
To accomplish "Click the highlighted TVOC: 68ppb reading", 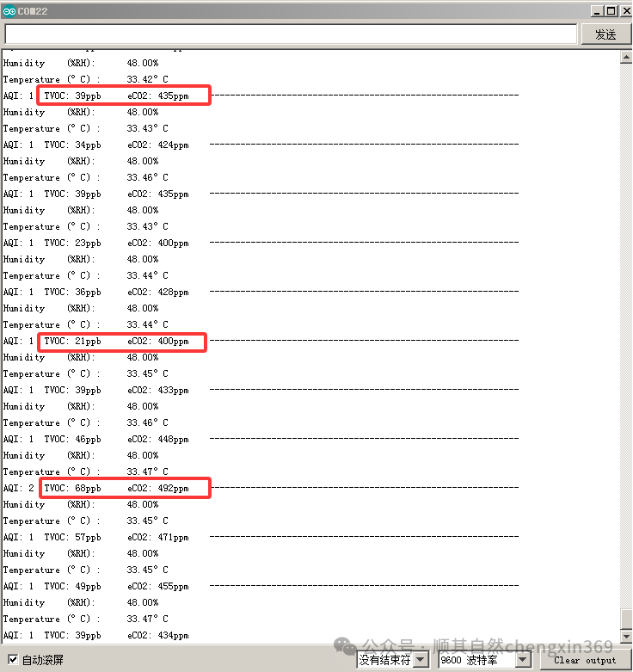I will click(72, 489).
